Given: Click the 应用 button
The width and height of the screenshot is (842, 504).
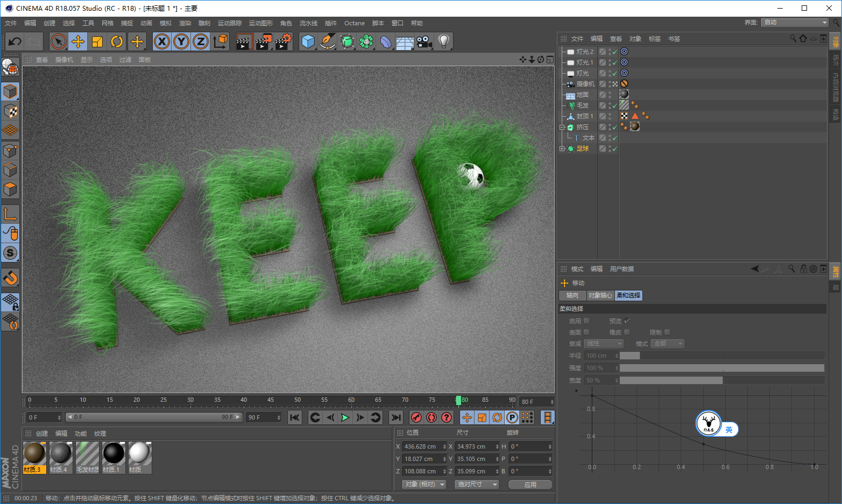Looking at the screenshot, I should click(x=530, y=485).
